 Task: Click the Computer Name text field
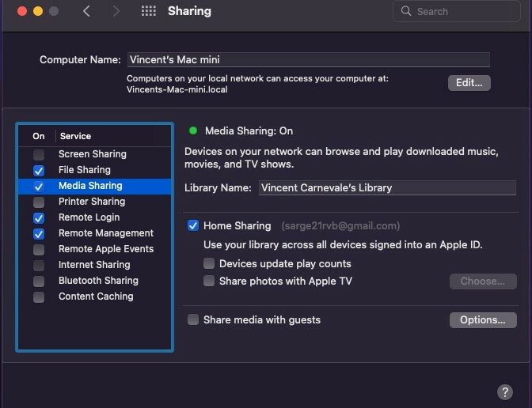point(309,59)
